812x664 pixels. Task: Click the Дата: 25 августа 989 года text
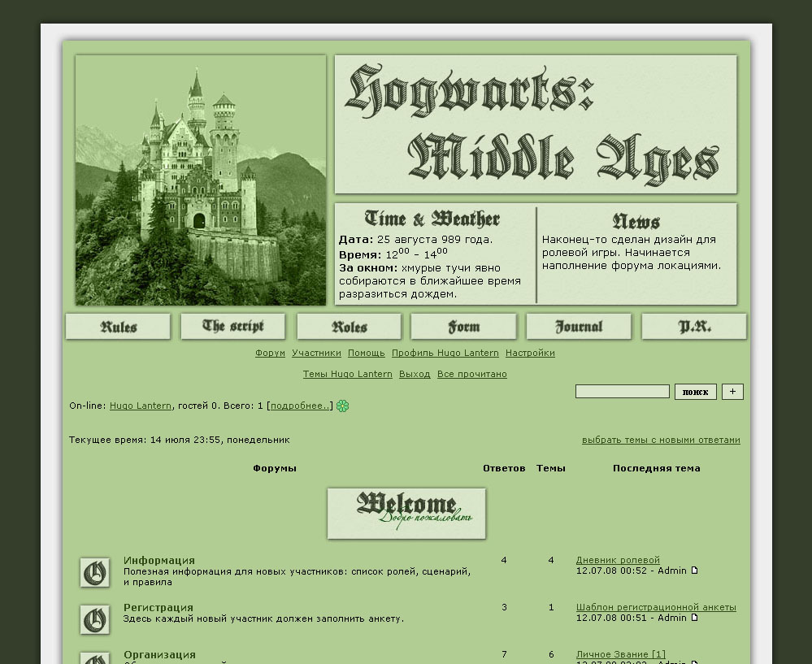[x=415, y=239]
